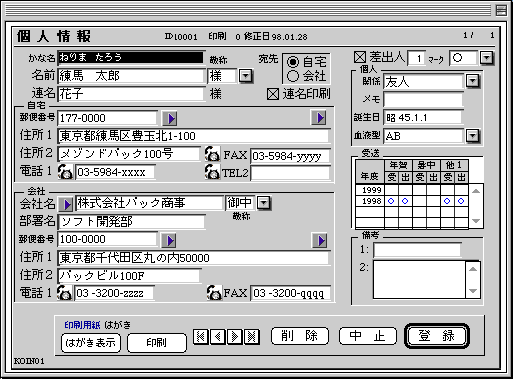Click home 住所1 field 東京都練馬区豊玉北1-100

coord(193,136)
